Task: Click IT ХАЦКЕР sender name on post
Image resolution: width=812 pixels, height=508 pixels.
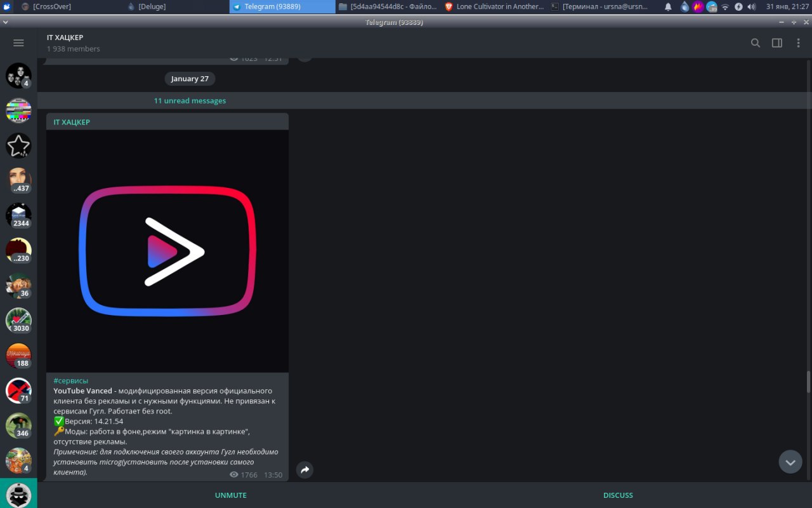Action: pos(72,122)
